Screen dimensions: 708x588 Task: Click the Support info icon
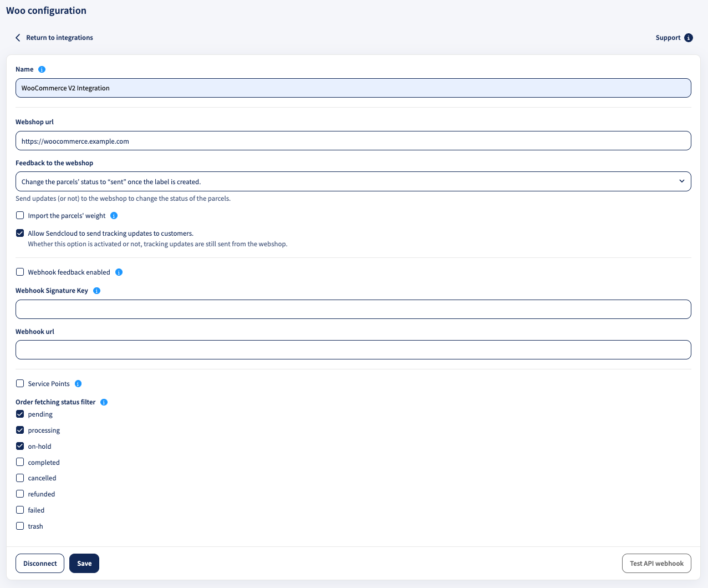[x=689, y=38]
